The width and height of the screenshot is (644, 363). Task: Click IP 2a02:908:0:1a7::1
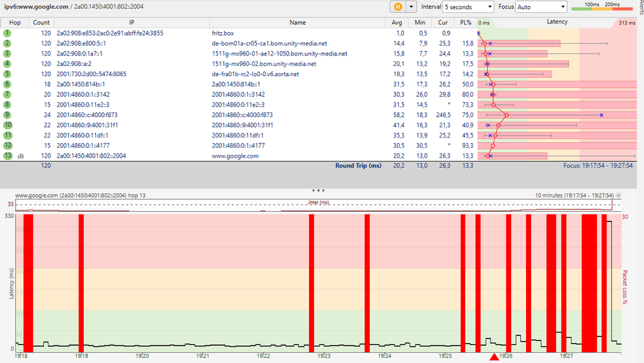tap(79, 54)
